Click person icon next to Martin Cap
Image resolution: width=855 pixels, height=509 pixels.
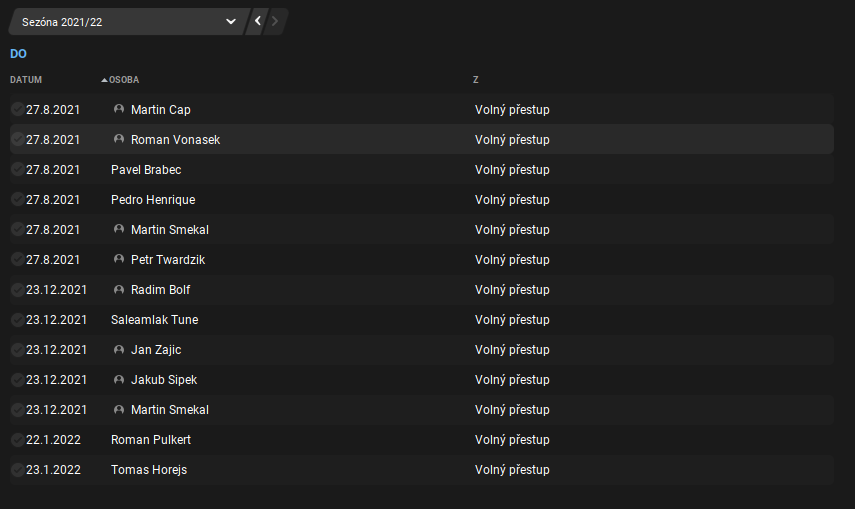[119, 109]
